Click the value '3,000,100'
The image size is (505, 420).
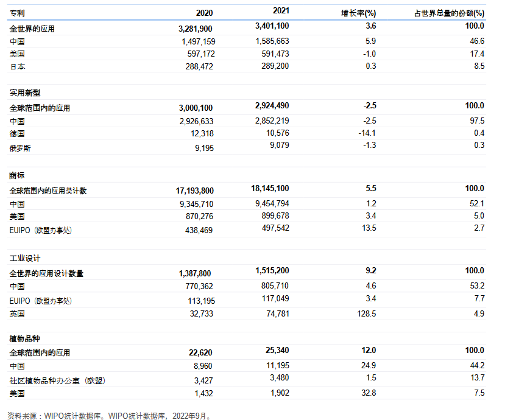tap(196, 108)
